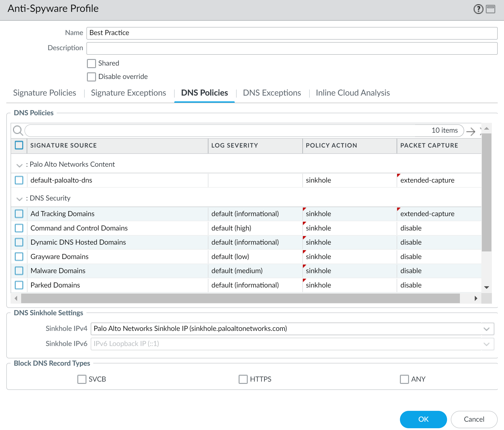Click into the Description input field
Screen dimensions: 504x430
292,48
